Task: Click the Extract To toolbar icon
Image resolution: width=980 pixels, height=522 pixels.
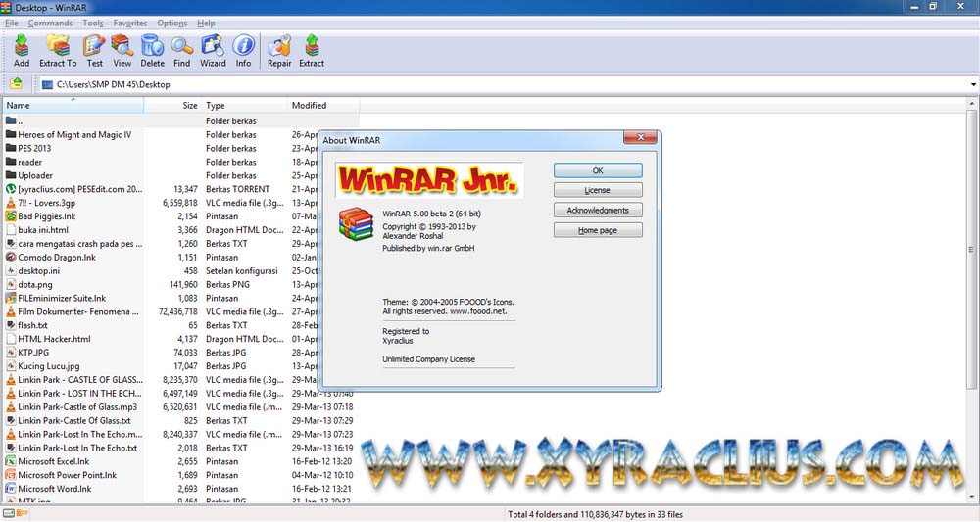Action: point(58,51)
